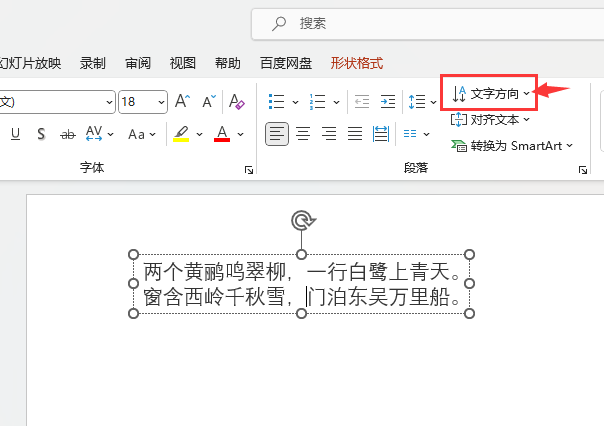Click the first poem line 两个黄鹂鸣翠柳
The width and height of the screenshot is (604, 426).
(x=214, y=272)
